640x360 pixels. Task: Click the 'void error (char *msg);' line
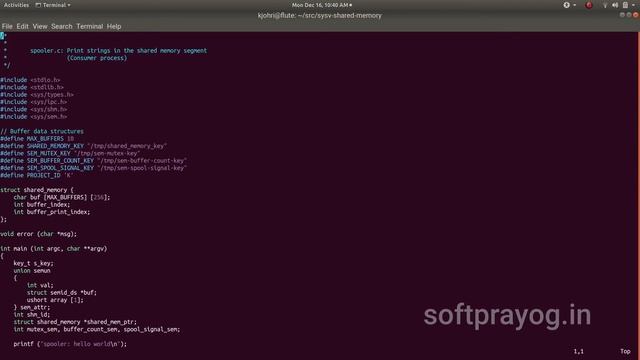click(x=38, y=234)
